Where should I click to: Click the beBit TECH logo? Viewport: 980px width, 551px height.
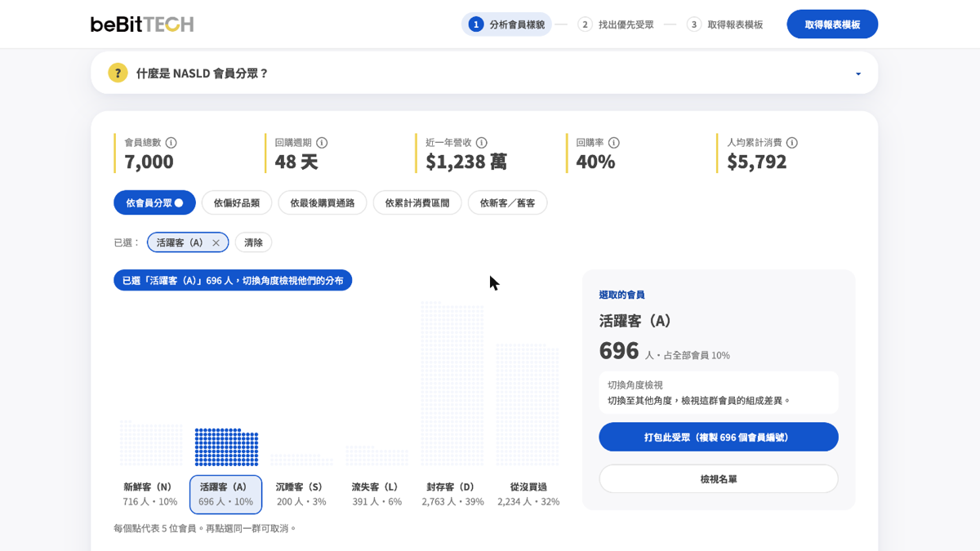(142, 24)
